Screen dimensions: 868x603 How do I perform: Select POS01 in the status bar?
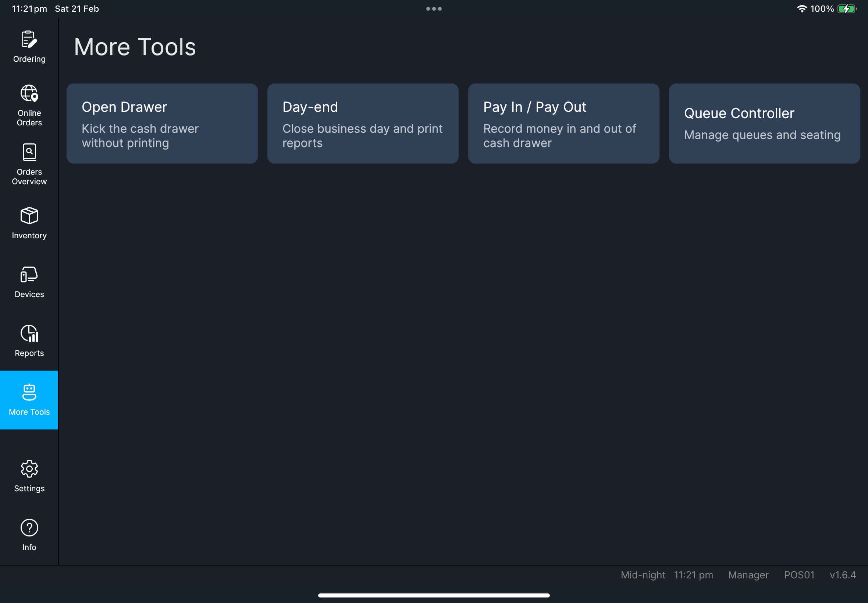pos(798,575)
